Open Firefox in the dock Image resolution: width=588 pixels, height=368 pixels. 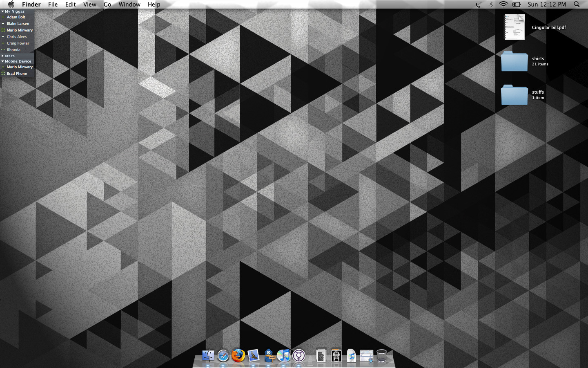coord(238,355)
